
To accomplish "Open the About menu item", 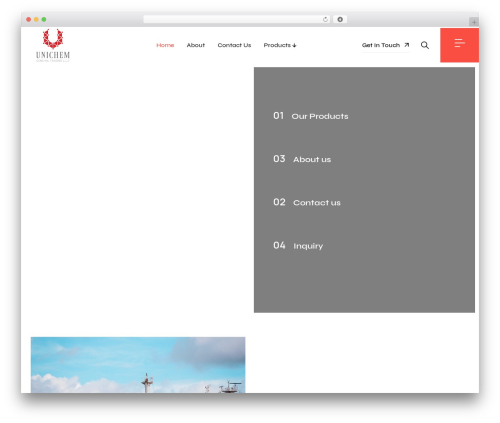I will [196, 45].
